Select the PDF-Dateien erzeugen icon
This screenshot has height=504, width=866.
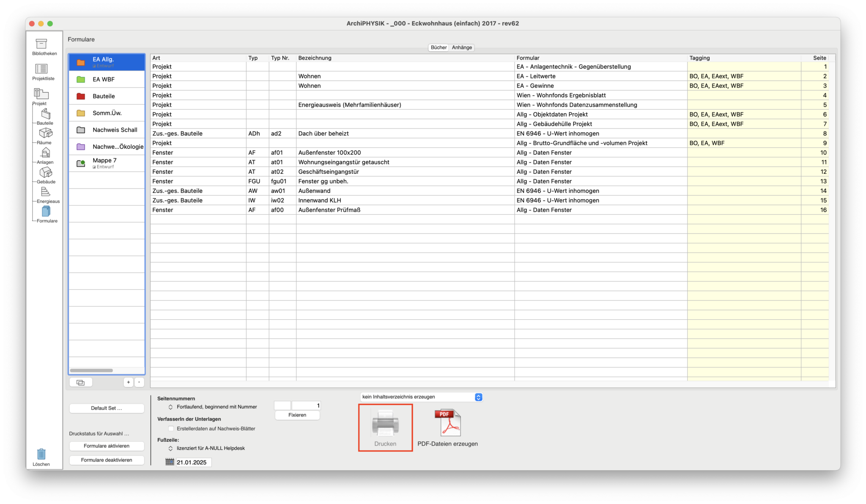pyautogui.click(x=447, y=422)
